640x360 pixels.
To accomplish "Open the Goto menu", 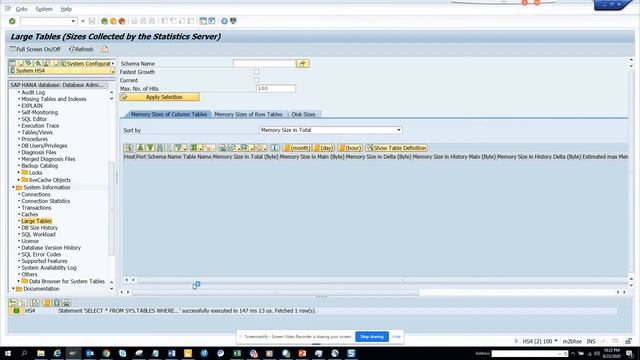I will click(22, 9).
